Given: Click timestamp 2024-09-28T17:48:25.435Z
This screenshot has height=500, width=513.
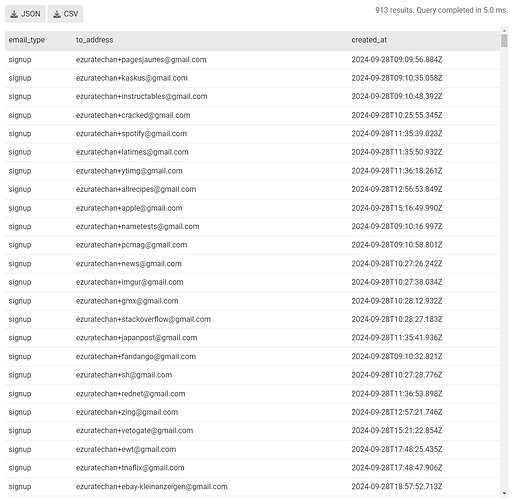Looking at the screenshot, I should click(x=397, y=449).
